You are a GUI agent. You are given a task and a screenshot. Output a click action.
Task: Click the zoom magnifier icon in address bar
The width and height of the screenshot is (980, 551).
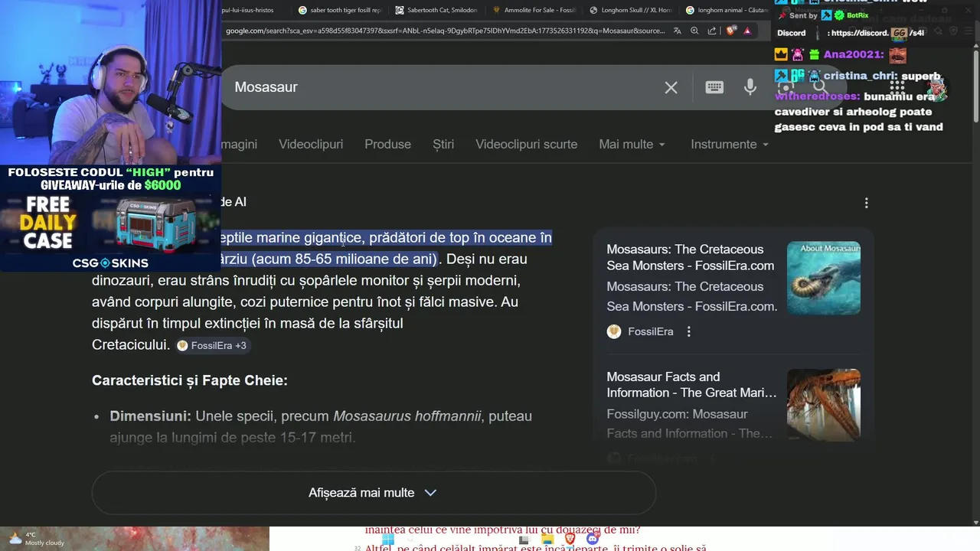(x=694, y=31)
